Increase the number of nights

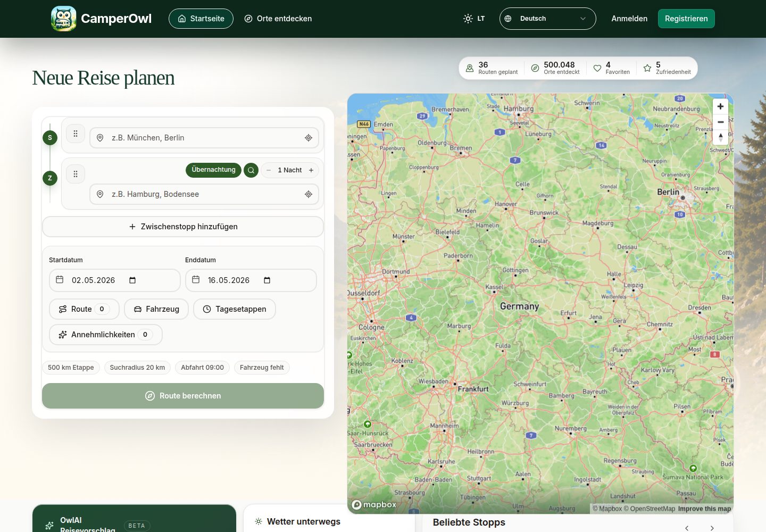click(311, 170)
